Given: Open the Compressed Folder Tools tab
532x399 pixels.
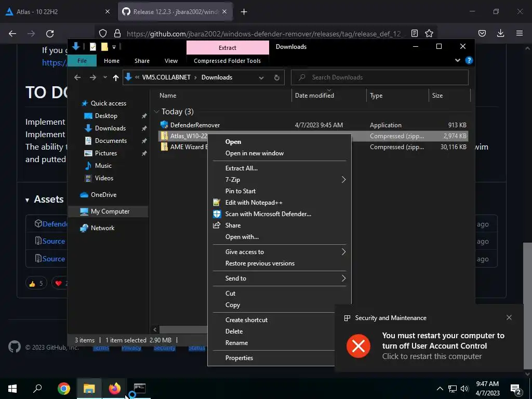Looking at the screenshot, I should [x=228, y=61].
